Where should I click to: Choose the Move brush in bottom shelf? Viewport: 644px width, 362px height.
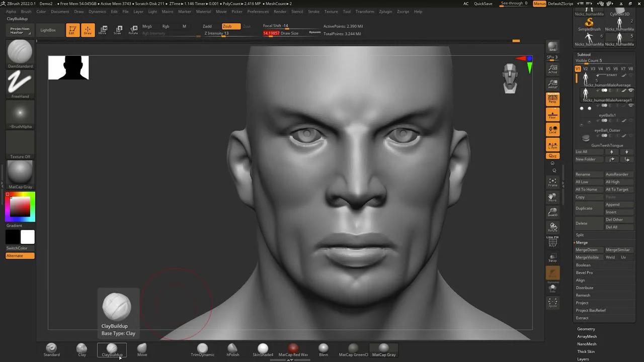142,350
